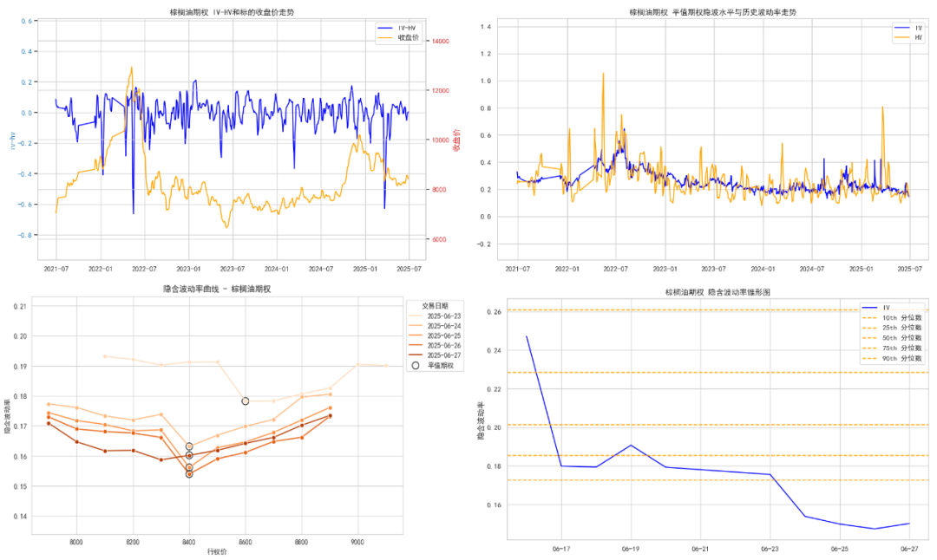This screenshot has width=937, height=560.
Task: Select the 10th 分位数 legend entry
Action: [x=892, y=318]
